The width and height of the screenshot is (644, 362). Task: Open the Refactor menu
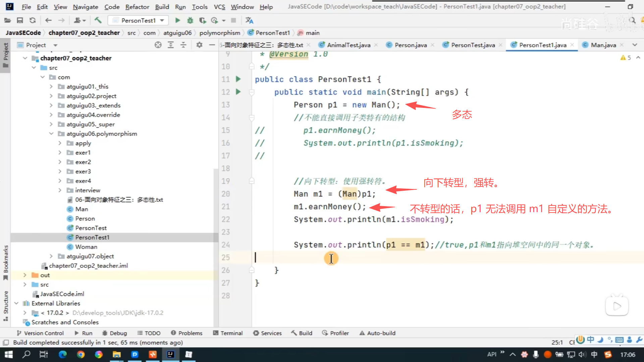(x=137, y=7)
